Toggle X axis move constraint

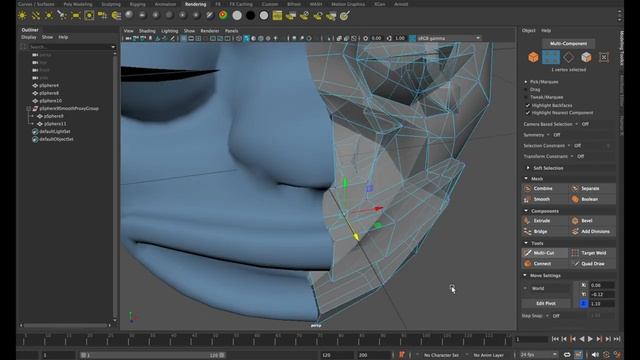tap(584, 285)
